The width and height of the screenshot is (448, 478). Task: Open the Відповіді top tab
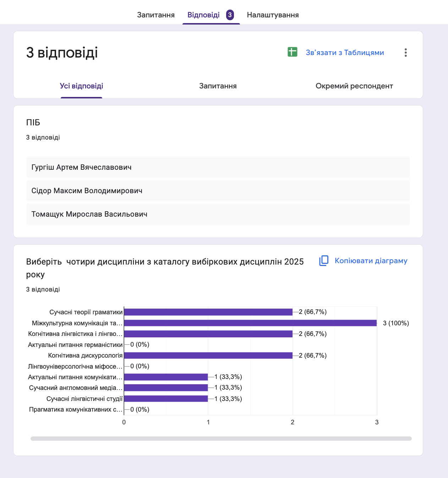[x=203, y=15]
